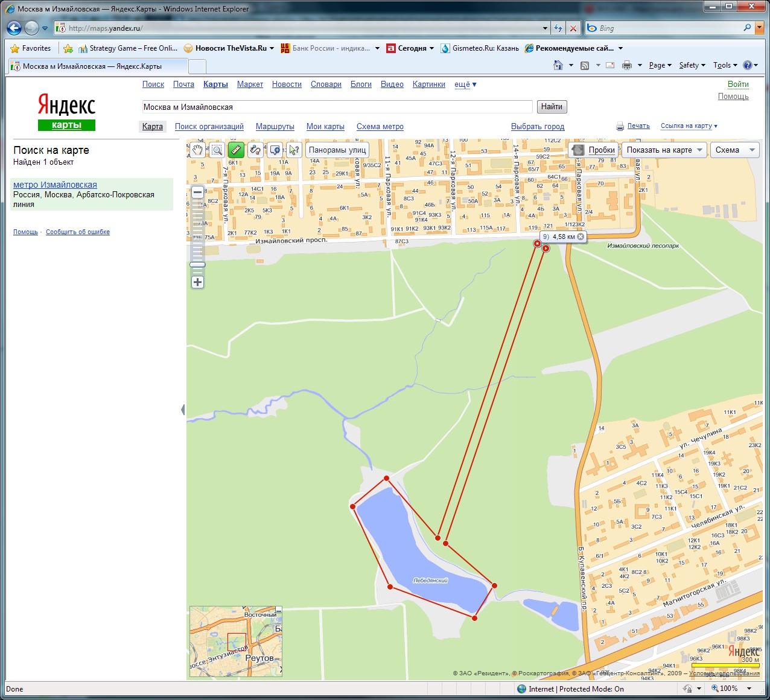Expand the Ссылка на карту dropdown
The image size is (770, 700).
click(689, 126)
